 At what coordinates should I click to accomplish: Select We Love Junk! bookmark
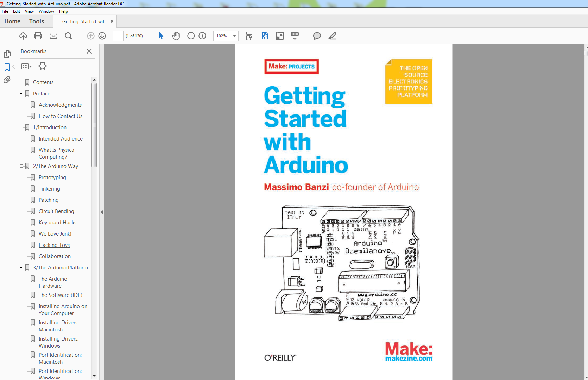[x=55, y=234]
